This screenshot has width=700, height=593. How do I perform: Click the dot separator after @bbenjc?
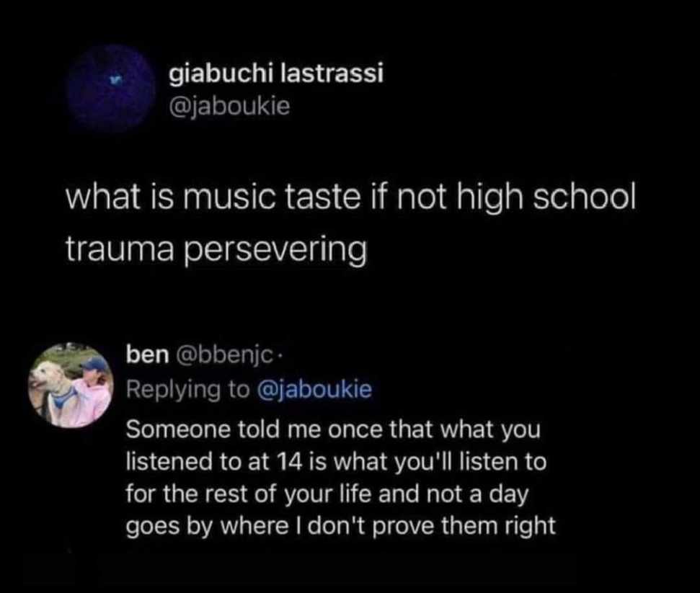[280, 356]
